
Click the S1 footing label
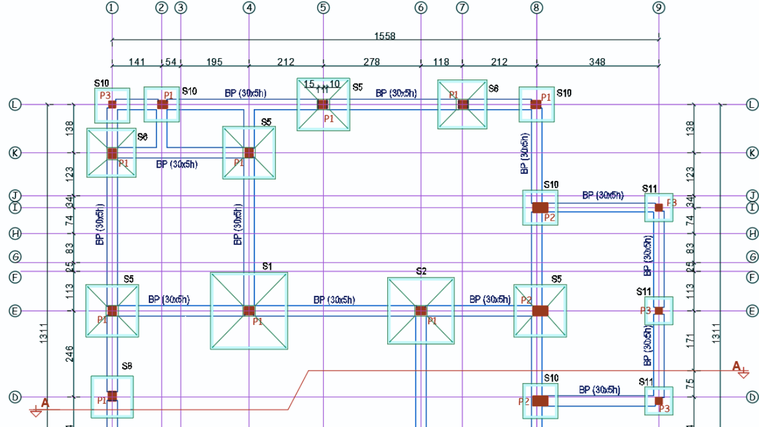tap(267, 266)
